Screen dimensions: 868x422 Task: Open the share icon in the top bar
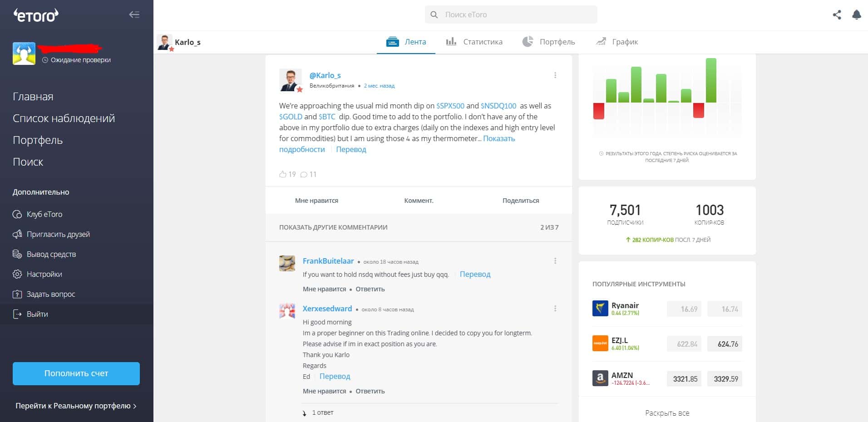837,15
